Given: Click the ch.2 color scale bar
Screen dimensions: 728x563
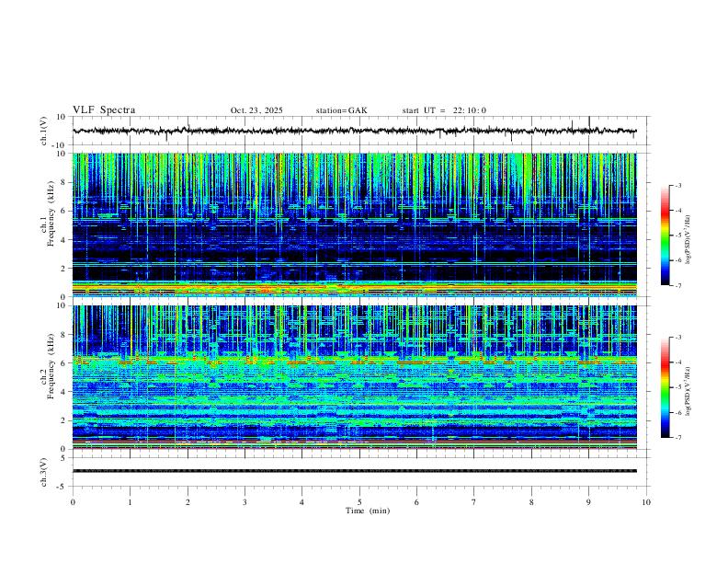Looking at the screenshot, I should (665, 387).
